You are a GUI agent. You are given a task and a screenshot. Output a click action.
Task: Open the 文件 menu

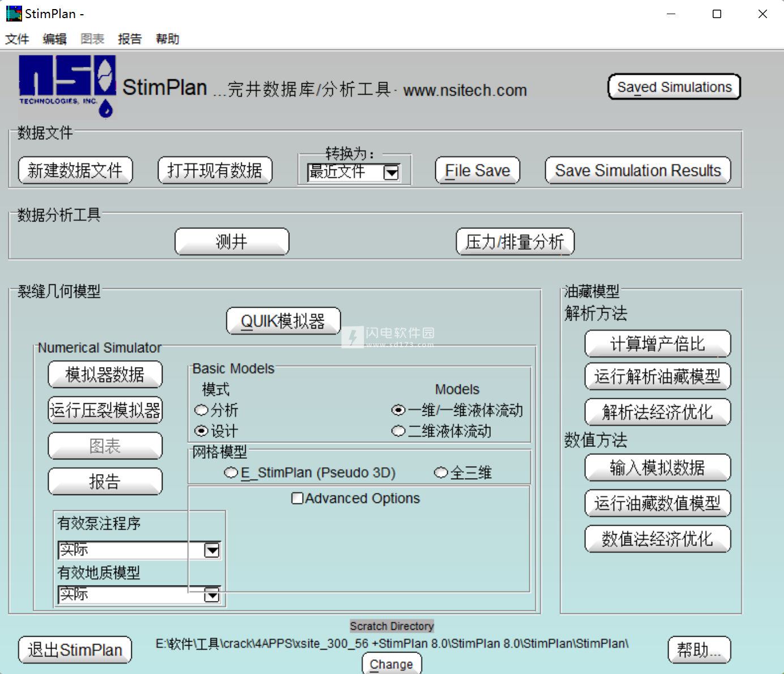tap(17, 39)
